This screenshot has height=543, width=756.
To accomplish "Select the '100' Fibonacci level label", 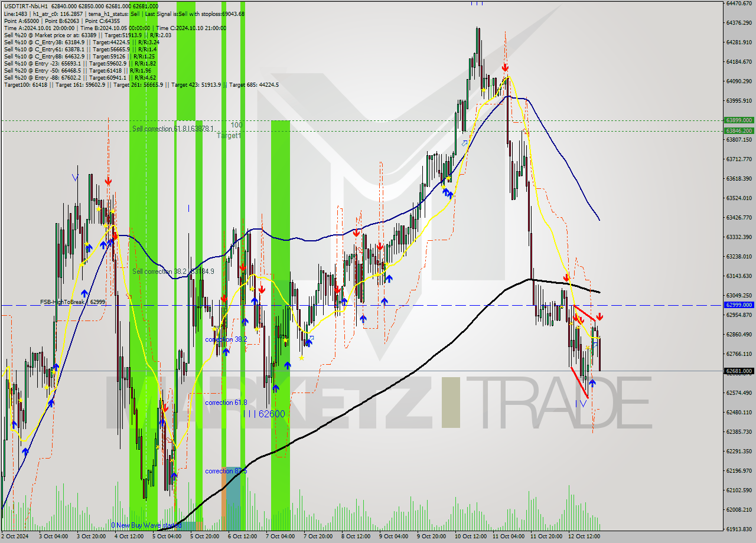I will (x=237, y=125).
